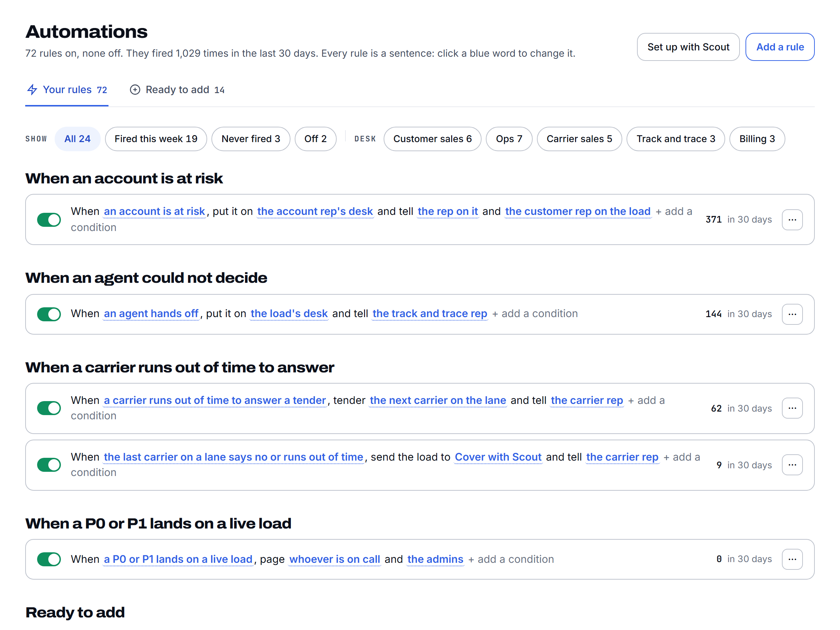Viewport: 840px width, 630px height.
Task: Edit 'the admins' page recipient
Action: 435,559
